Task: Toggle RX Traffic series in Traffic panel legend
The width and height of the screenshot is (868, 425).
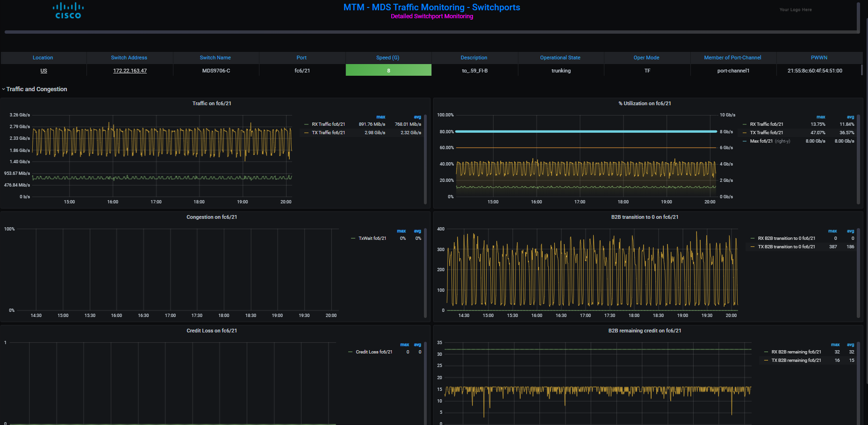Action: [x=328, y=124]
